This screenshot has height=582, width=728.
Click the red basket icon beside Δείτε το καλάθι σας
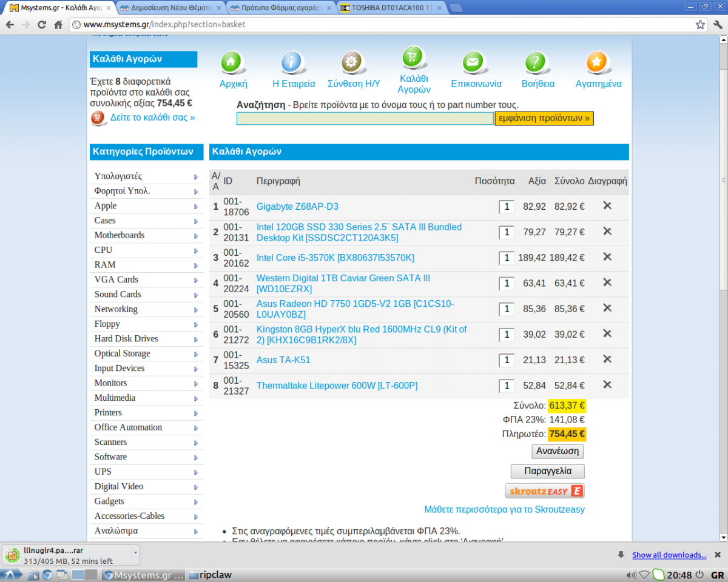(98, 118)
